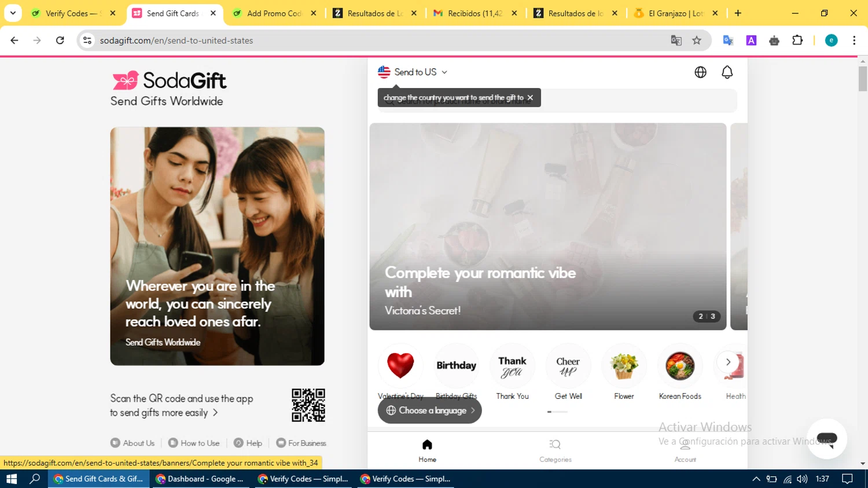The height and width of the screenshot is (488, 868).
Task: Click the Send Gifts Worldwide promo image
Action: click(x=218, y=246)
